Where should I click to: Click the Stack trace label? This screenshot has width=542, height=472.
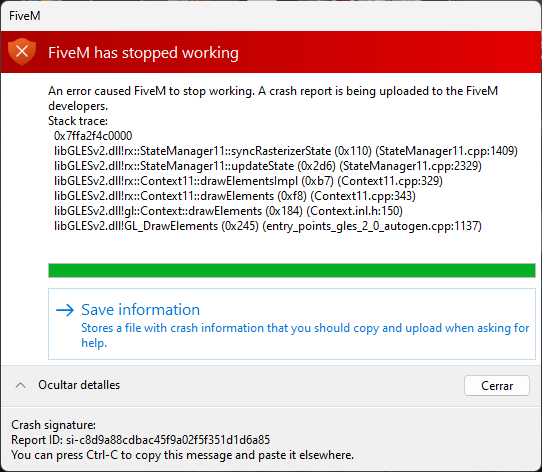[78, 121]
